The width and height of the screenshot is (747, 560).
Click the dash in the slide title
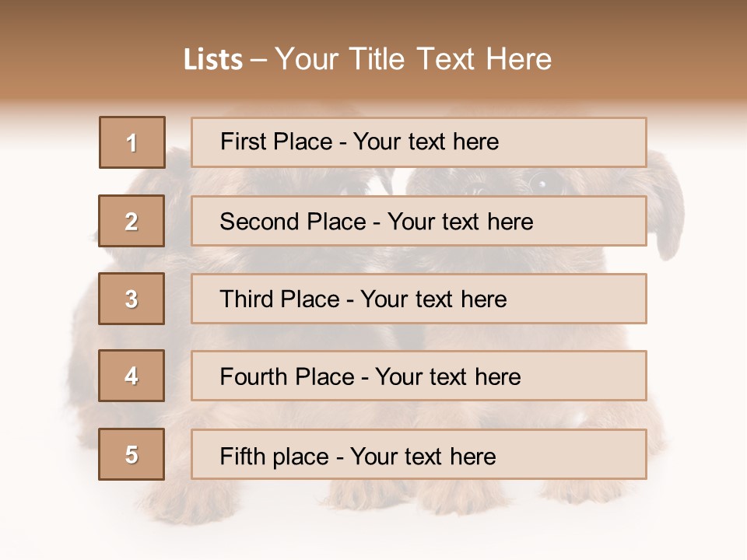click(x=259, y=60)
